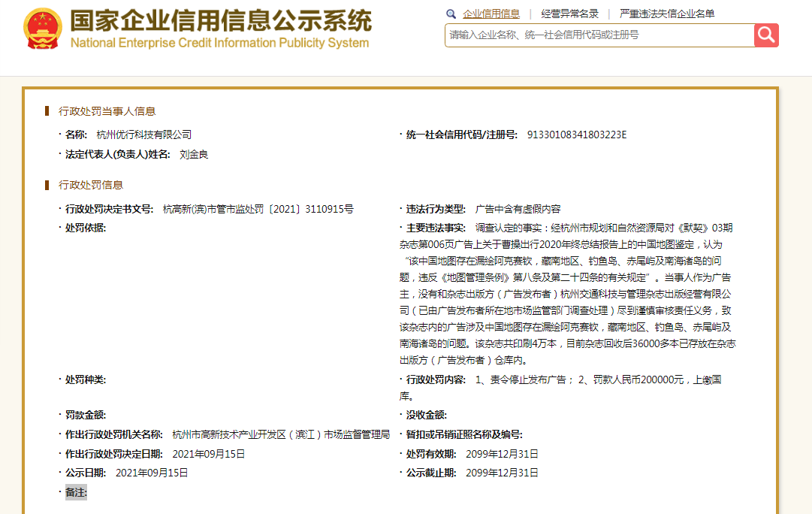Click the decision date 2021年09月15日
The image size is (812, 514).
pyautogui.click(x=208, y=455)
